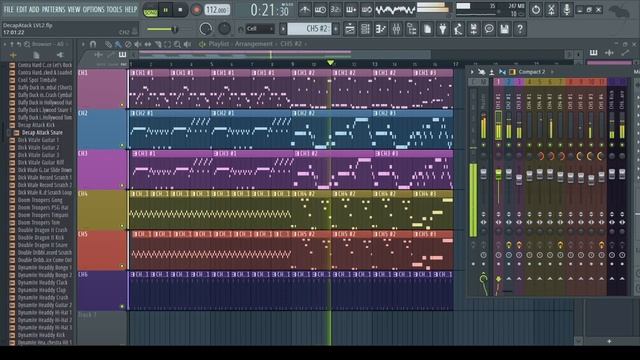Viewport: 640px width, 360px height.
Task: Click the CH5 #2 pattern name box
Action: click(310, 29)
